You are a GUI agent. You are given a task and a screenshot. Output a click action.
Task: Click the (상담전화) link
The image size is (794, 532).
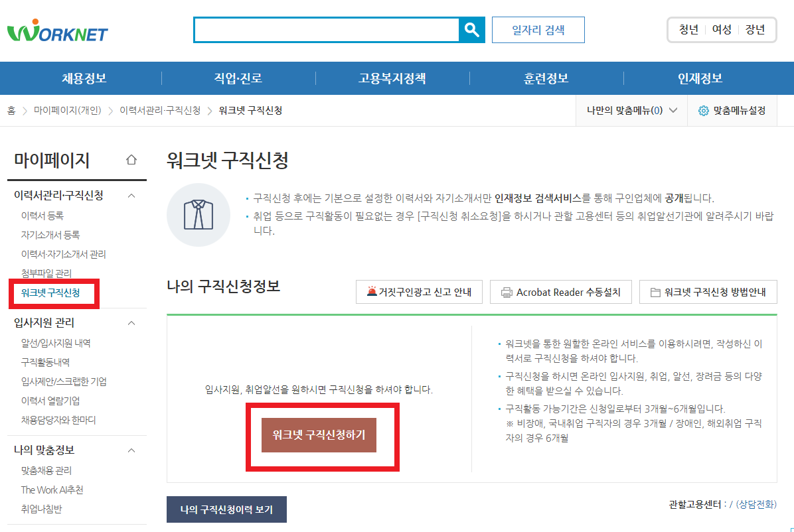(x=756, y=504)
